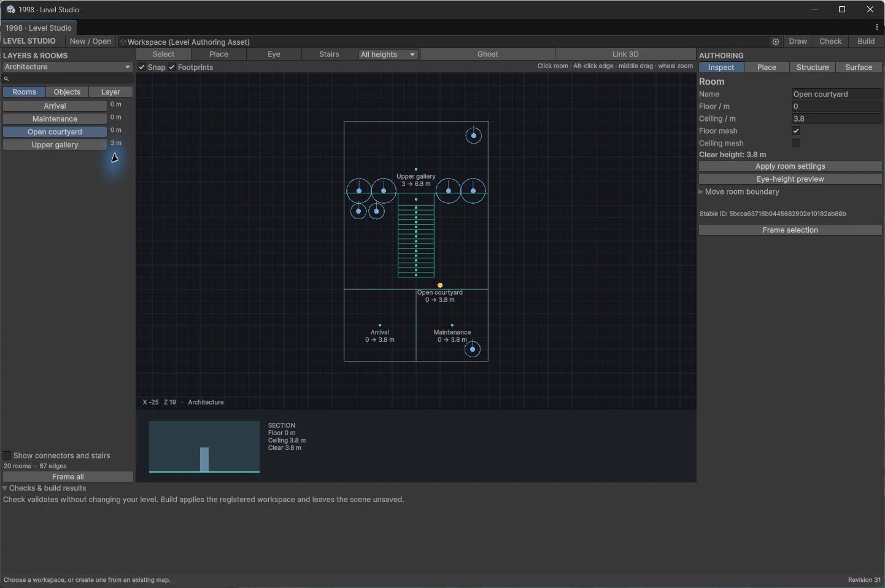Image resolution: width=885 pixels, height=588 pixels.
Task: Select the orange courtyard anchor point
Action: 440,285
